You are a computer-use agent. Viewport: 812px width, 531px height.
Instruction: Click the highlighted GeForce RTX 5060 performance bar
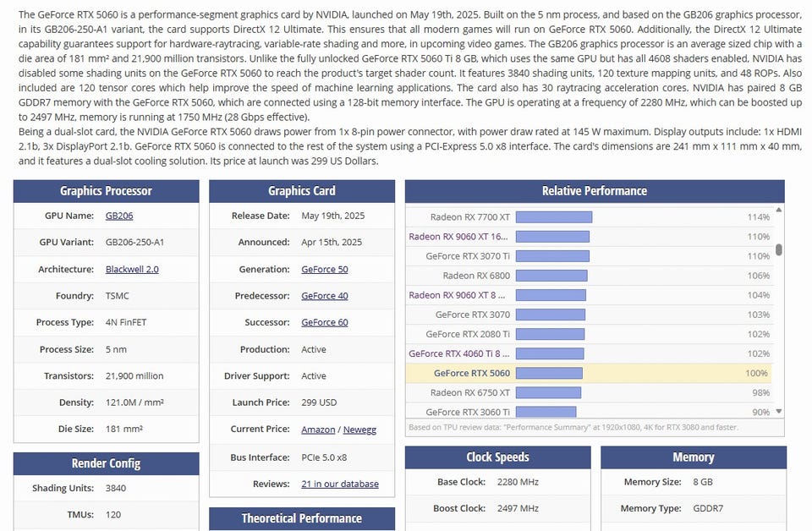[549, 373]
